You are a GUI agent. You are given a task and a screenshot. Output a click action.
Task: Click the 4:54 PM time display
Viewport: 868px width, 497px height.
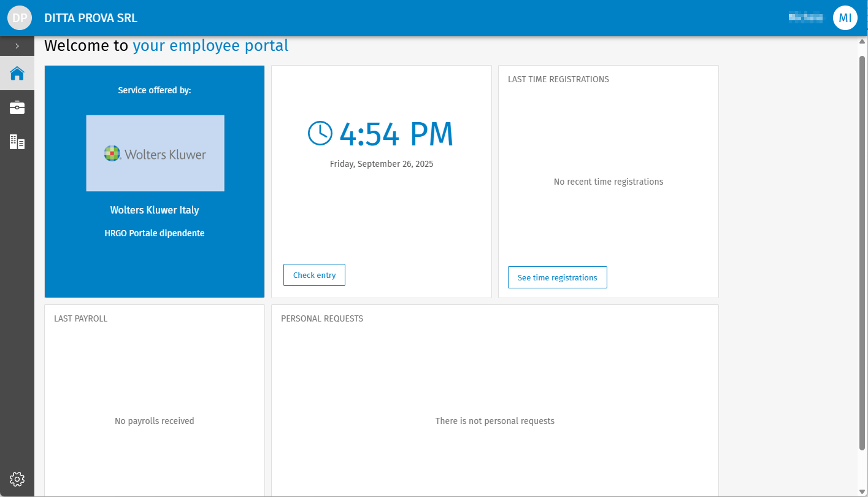pyautogui.click(x=396, y=134)
